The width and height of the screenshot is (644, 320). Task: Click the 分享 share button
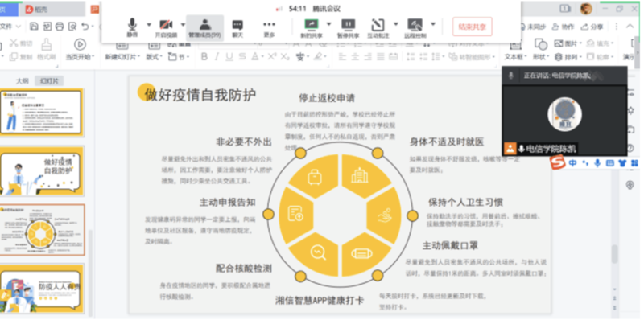(x=592, y=27)
